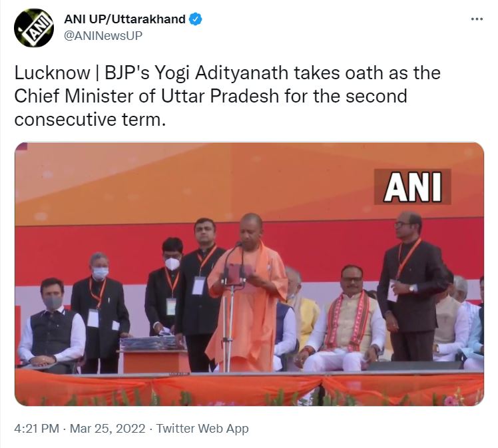
Task: Click the orange podium table in the image
Action: (152, 360)
